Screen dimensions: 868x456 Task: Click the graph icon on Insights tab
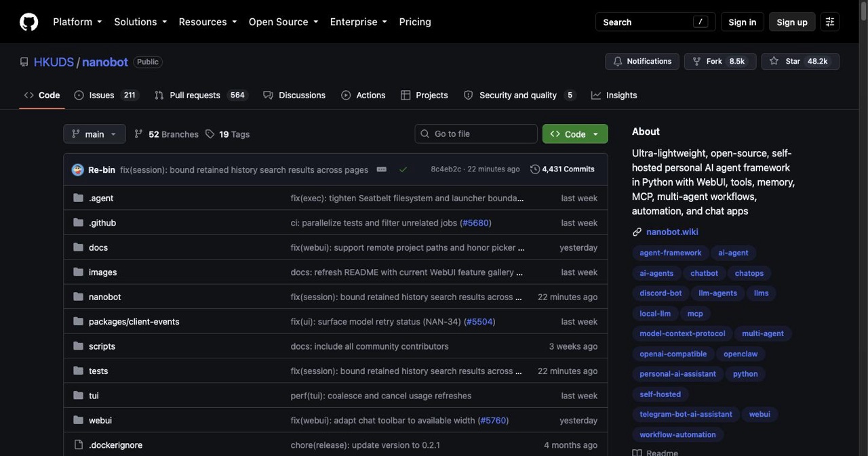(596, 96)
